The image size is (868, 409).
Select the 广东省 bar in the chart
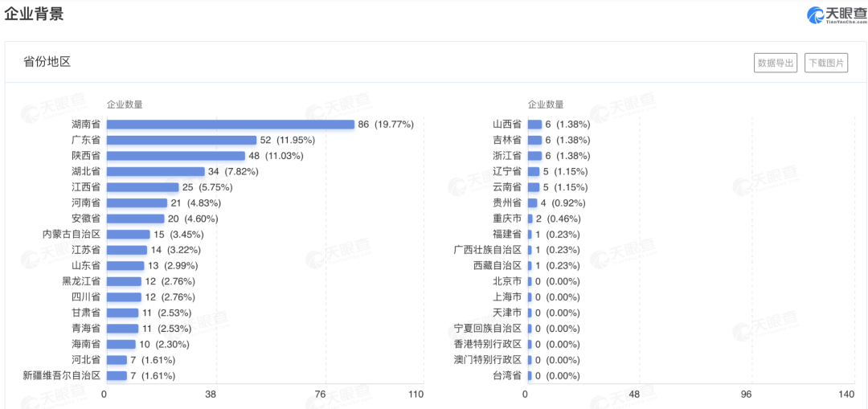[182, 140]
